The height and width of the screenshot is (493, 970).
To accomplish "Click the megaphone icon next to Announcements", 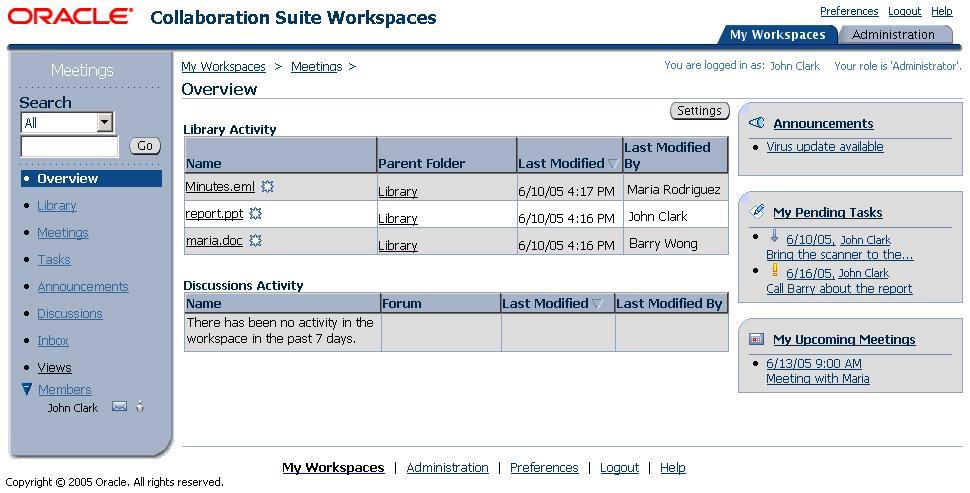I will click(x=757, y=122).
